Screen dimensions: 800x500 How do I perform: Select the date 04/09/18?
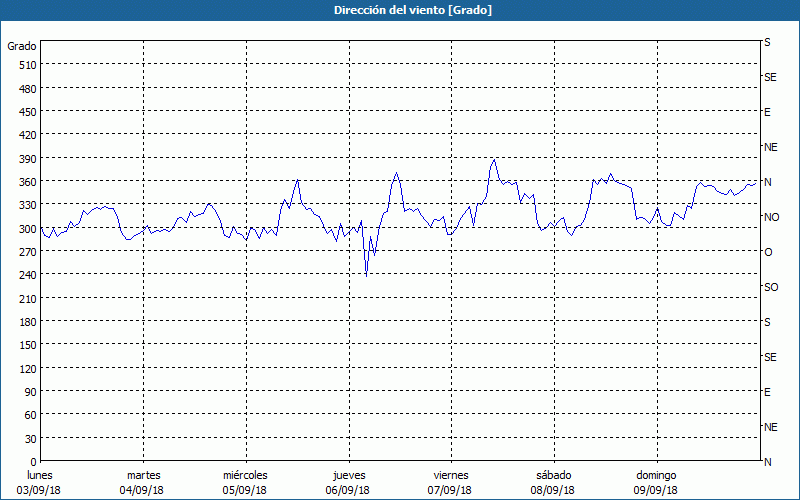click(x=142, y=491)
